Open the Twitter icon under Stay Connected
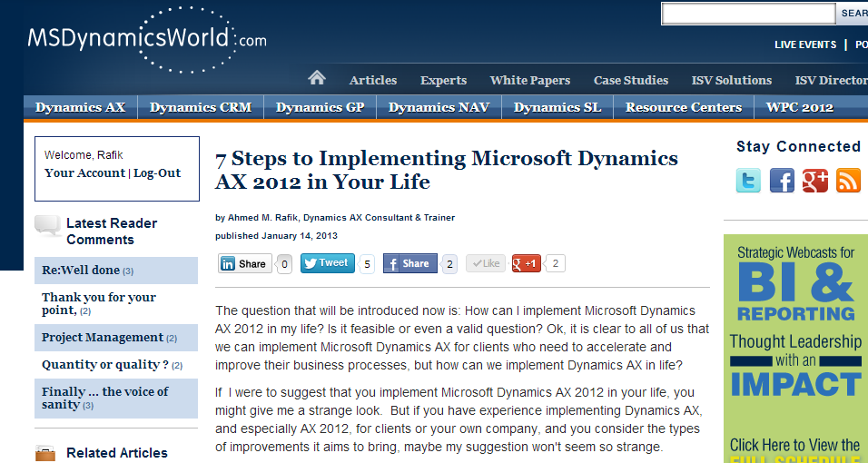 [x=748, y=181]
